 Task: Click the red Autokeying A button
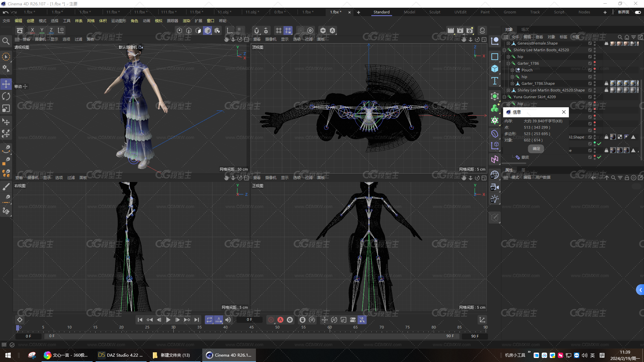pyautogui.click(x=280, y=320)
